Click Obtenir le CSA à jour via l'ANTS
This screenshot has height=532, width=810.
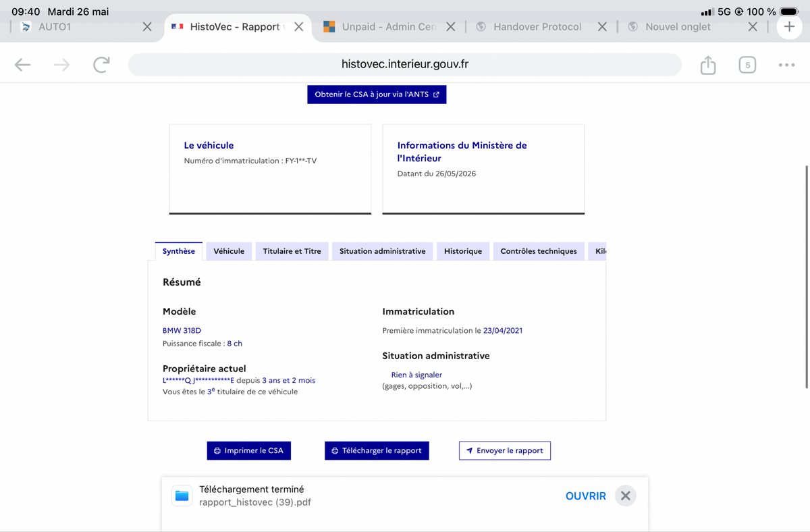click(x=377, y=95)
